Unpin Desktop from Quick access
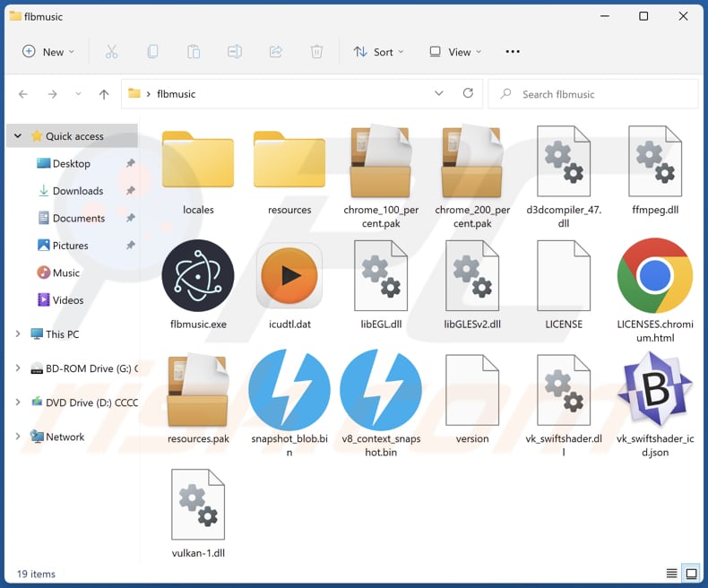Image resolution: width=708 pixels, height=588 pixels. tap(130, 164)
